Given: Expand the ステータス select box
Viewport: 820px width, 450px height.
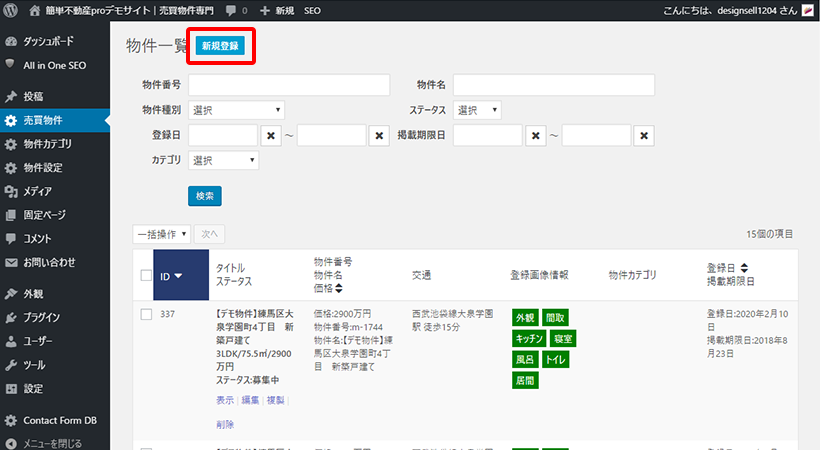Looking at the screenshot, I should pos(477,110).
